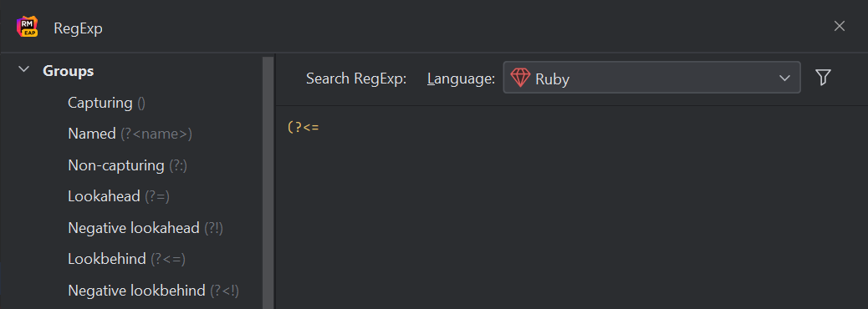Pick Negative lookbehind (?<!) item
The image size is (868, 309).
pos(153,290)
